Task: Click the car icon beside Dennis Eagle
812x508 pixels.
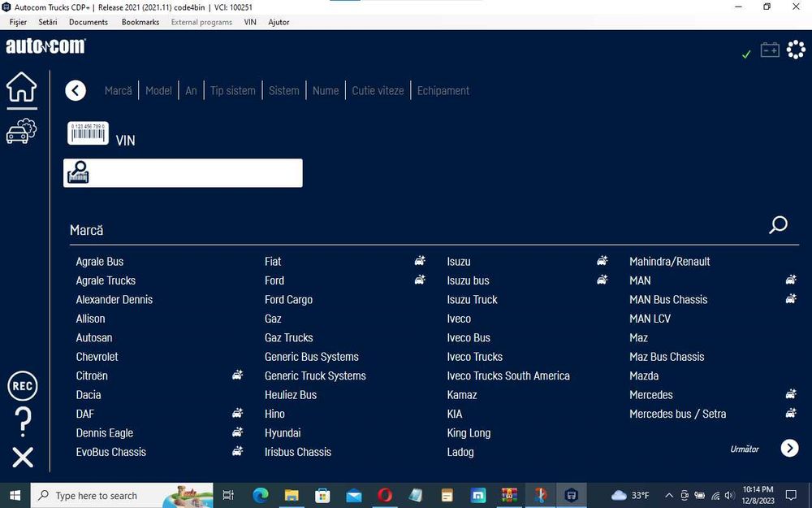Action: 238,432
